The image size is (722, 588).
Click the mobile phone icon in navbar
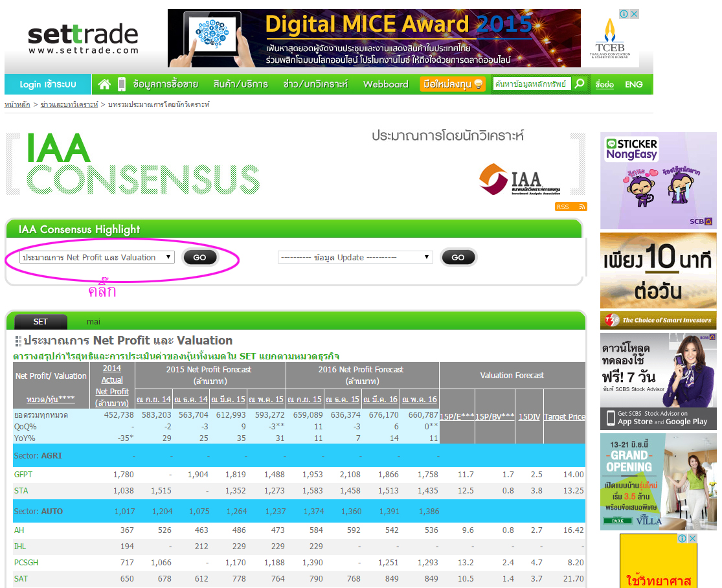(121, 84)
